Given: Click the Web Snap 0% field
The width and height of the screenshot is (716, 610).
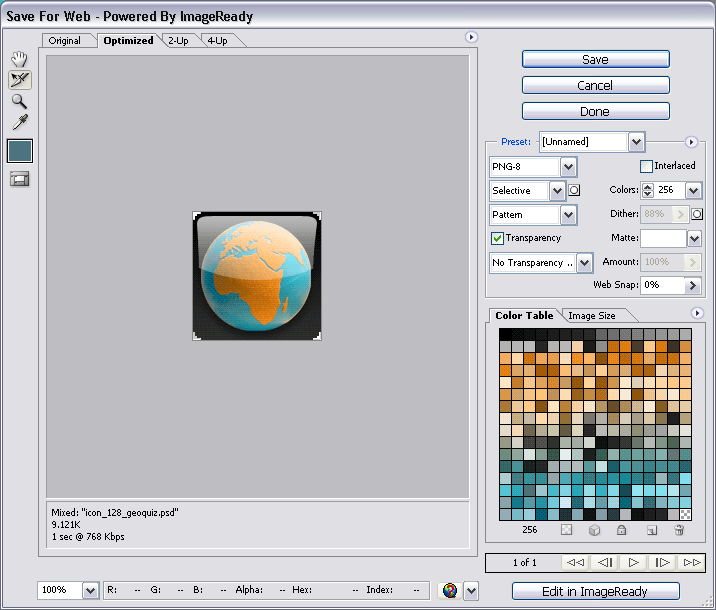Looking at the screenshot, I should (663, 285).
